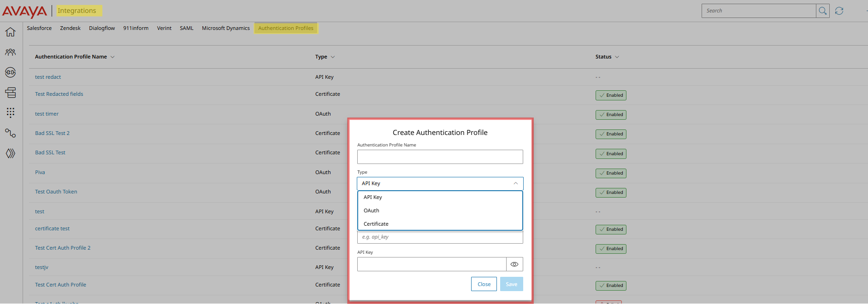The image size is (868, 304).
Task: Open 'Test Redacted fields' profile link
Action: click(x=59, y=94)
